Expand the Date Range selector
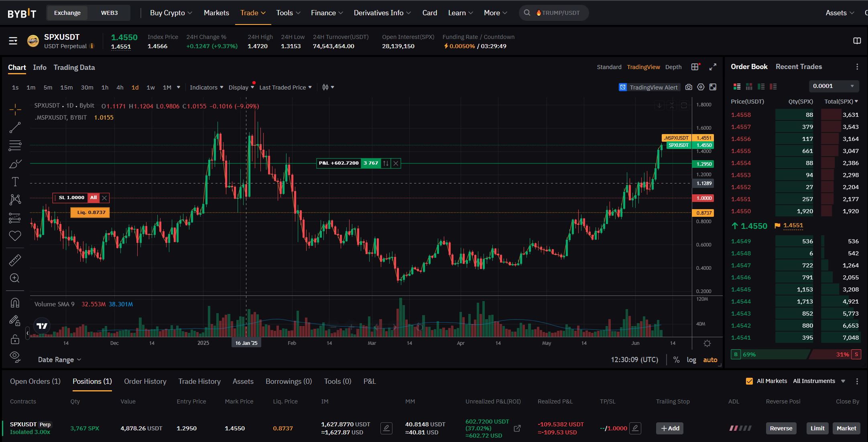 pos(59,360)
